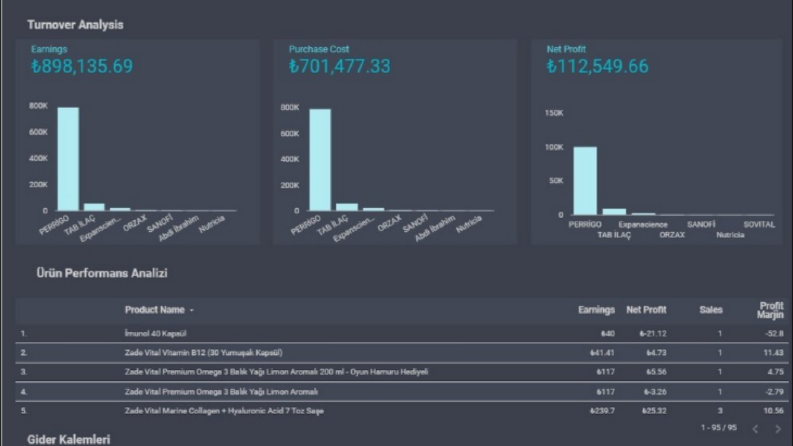Click Abdi İbrahim label in Earnings chart
This screenshot has width=793, height=446.
coord(178,229)
